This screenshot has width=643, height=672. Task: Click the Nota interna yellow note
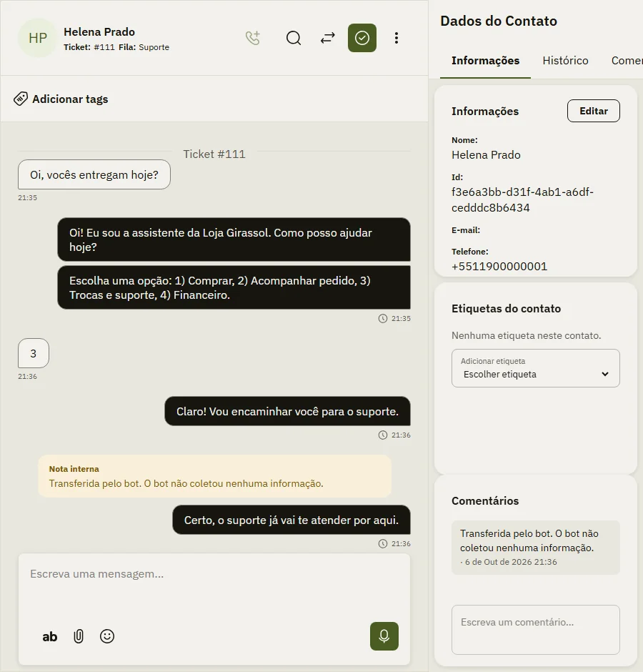(x=214, y=477)
